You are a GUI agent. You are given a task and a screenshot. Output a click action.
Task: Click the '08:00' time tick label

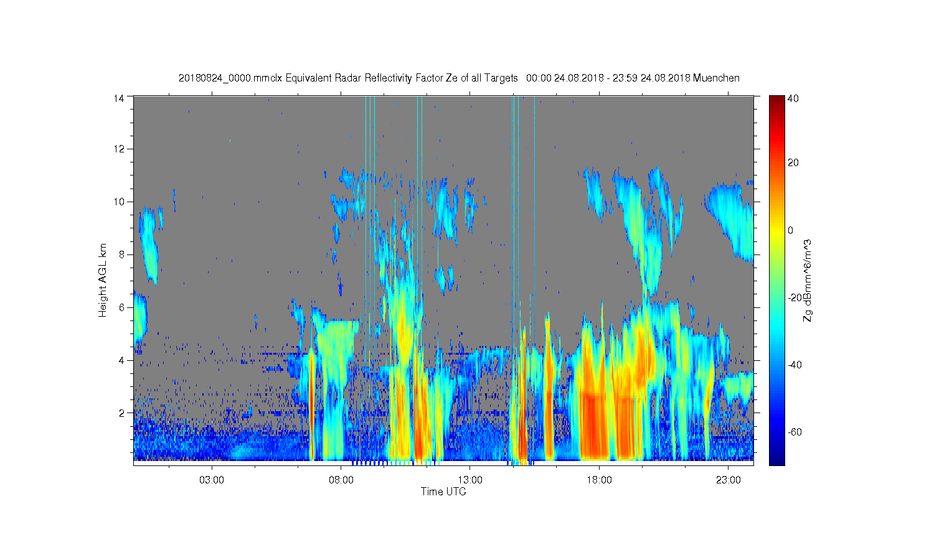click(341, 480)
